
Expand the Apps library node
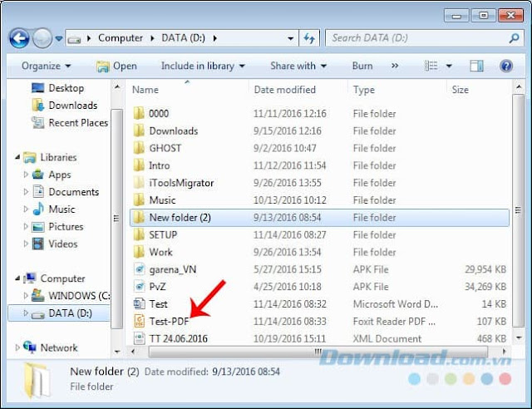pos(26,175)
